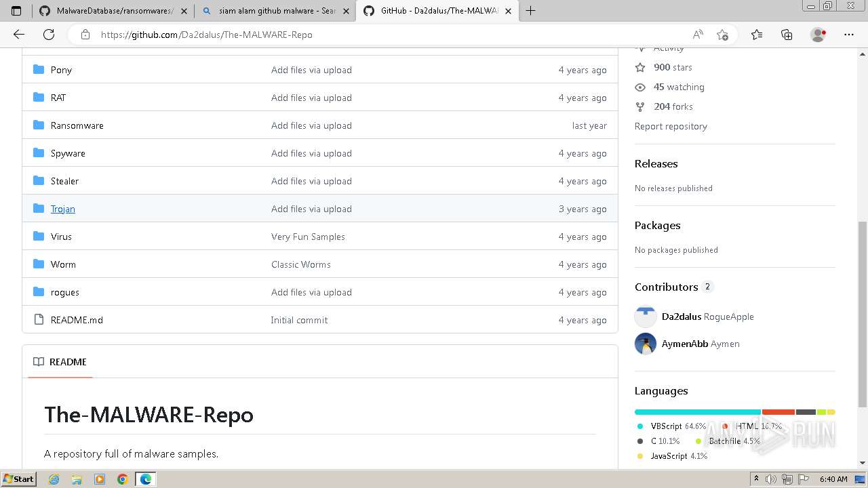The width and height of the screenshot is (868, 488).
Task: Click the JavaScript 4.1% language link
Action: 679,456
